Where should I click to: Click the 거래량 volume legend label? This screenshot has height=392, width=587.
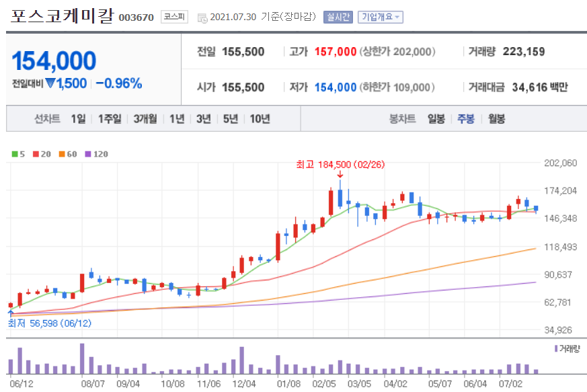pyautogui.click(x=568, y=348)
